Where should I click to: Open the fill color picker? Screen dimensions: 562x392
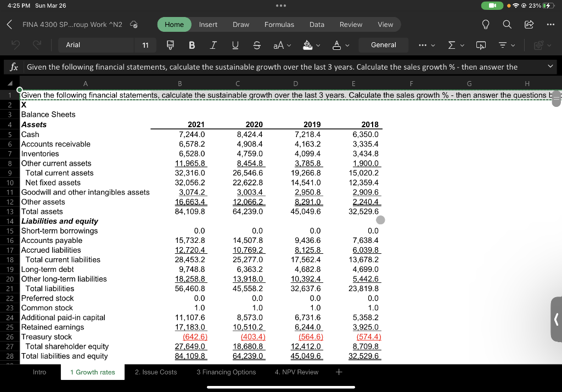click(311, 45)
